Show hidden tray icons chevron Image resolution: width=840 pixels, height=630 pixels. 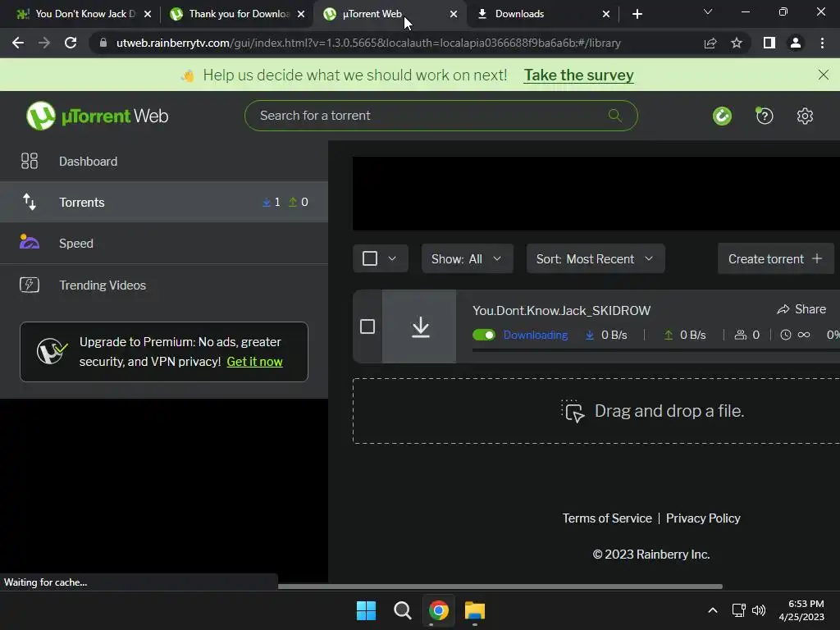point(713,610)
